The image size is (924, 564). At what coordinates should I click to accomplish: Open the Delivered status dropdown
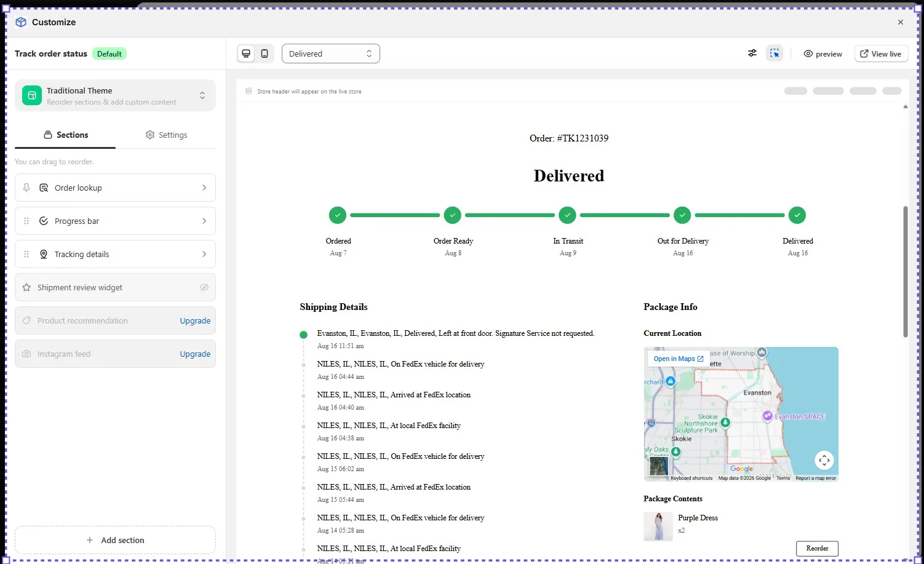pyautogui.click(x=331, y=54)
